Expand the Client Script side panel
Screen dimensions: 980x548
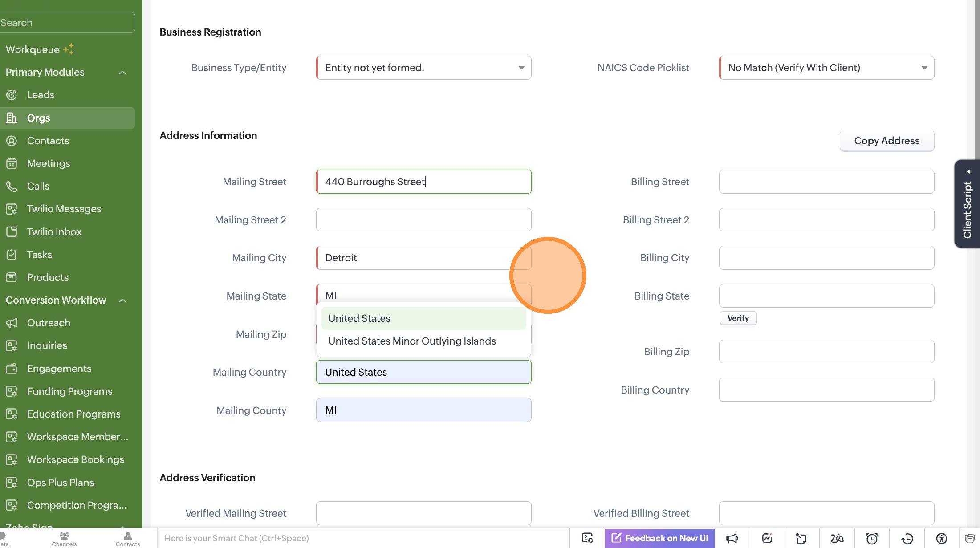pos(967,203)
